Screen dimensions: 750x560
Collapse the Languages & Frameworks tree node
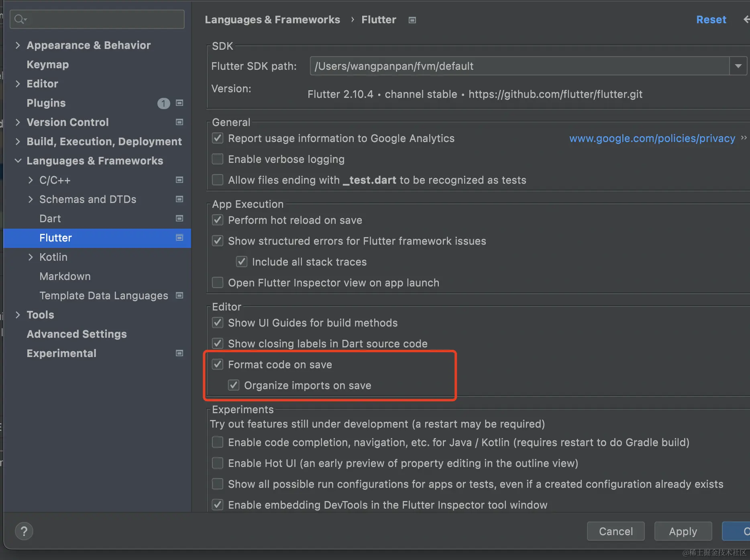(x=18, y=161)
